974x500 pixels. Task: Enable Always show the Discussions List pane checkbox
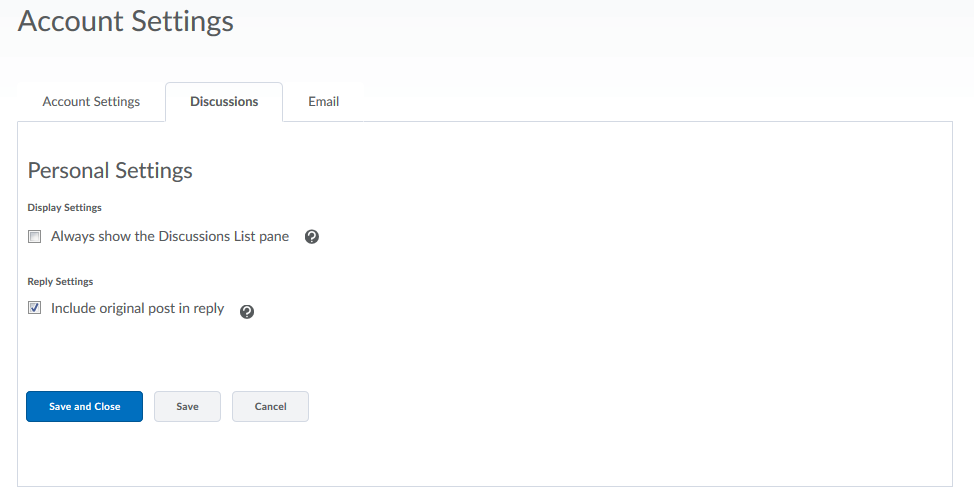click(34, 237)
